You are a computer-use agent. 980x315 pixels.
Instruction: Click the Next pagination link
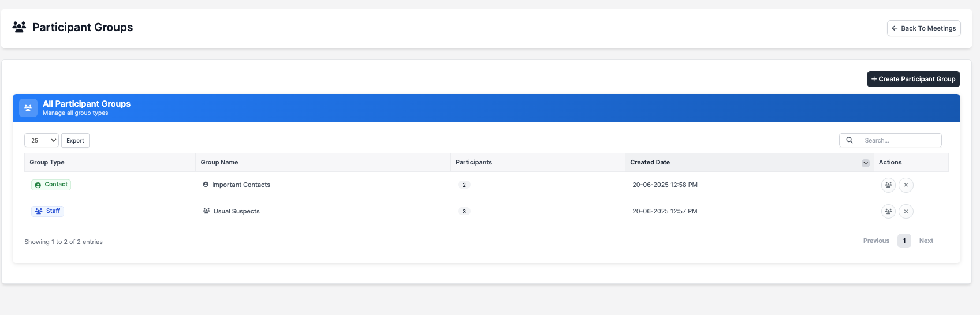[926, 241]
